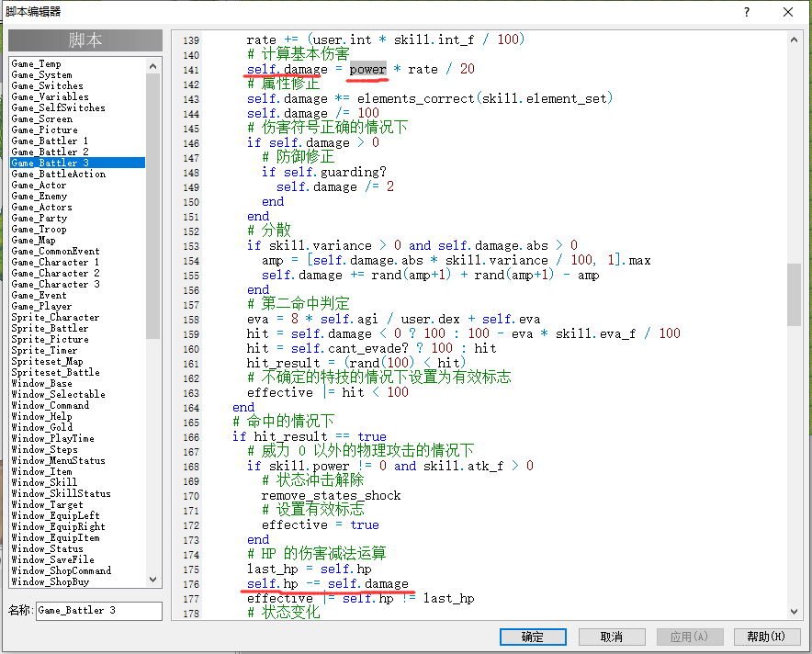Close the script editor window
This screenshot has width=812, height=654.
click(788, 12)
